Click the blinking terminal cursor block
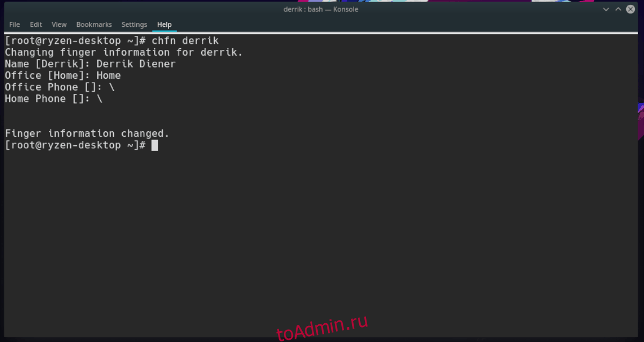This screenshot has height=342, width=644. (155, 145)
